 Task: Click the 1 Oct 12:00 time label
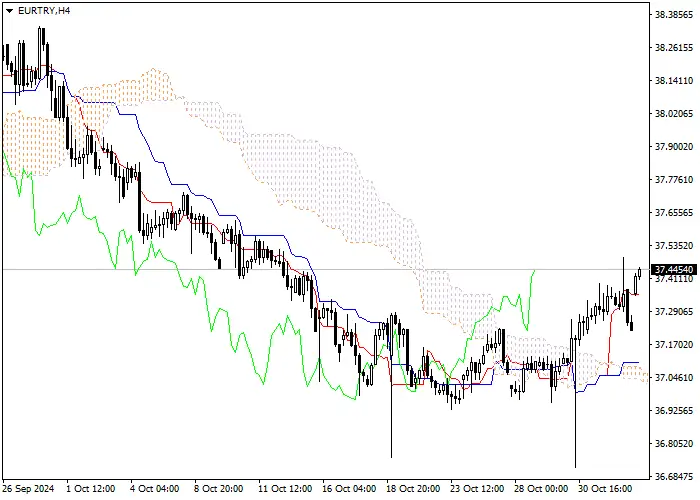pyautogui.click(x=91, y=489)
